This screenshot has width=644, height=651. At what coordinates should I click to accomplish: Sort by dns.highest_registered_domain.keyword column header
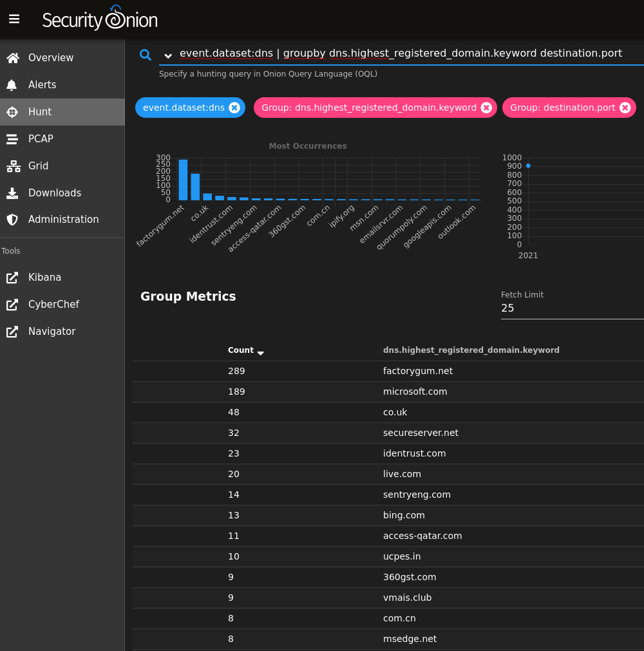click(x=471, y=350)
